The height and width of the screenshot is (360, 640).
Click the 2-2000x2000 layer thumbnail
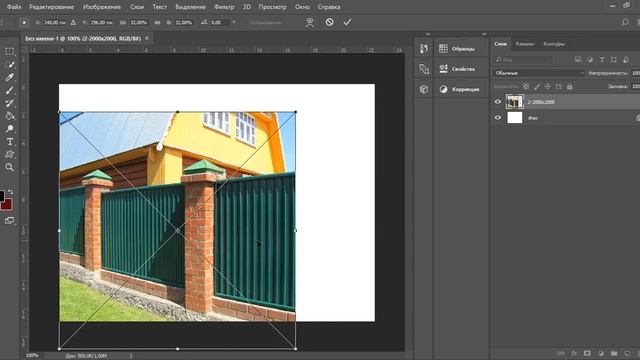click(514, 102)
